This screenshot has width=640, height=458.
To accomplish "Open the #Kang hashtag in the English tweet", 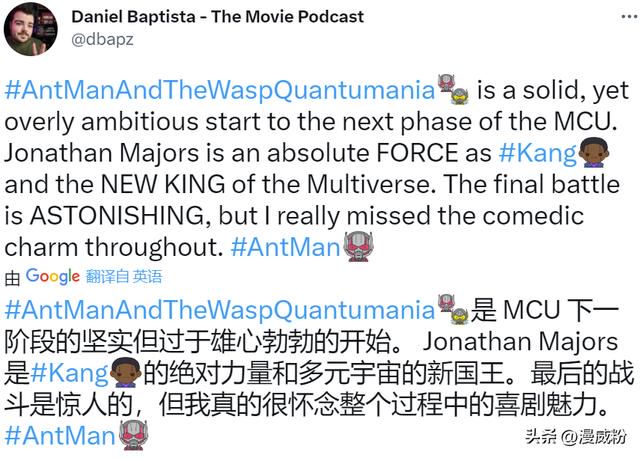I will pos(537,153).
